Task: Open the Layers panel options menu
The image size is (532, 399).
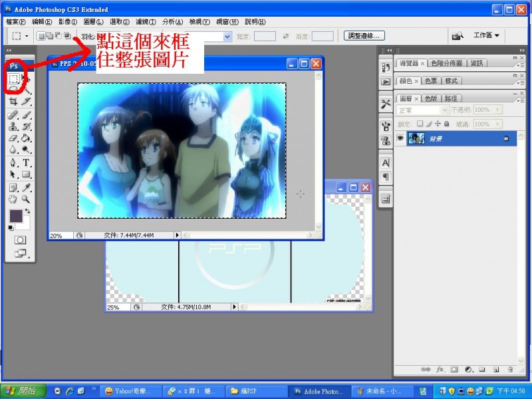Action: point(521,101)
